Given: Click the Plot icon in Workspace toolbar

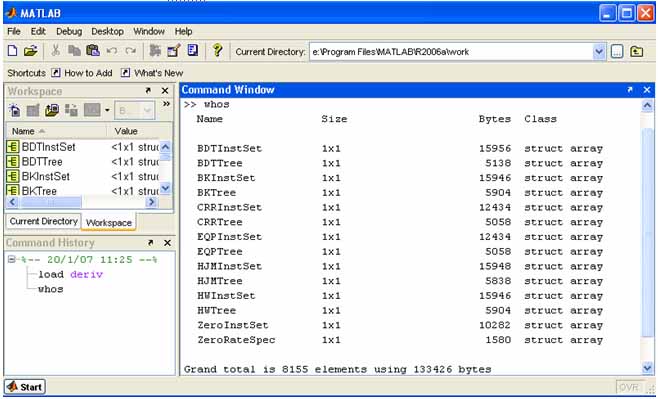Looking at the screenshot, I should (92, 110).
